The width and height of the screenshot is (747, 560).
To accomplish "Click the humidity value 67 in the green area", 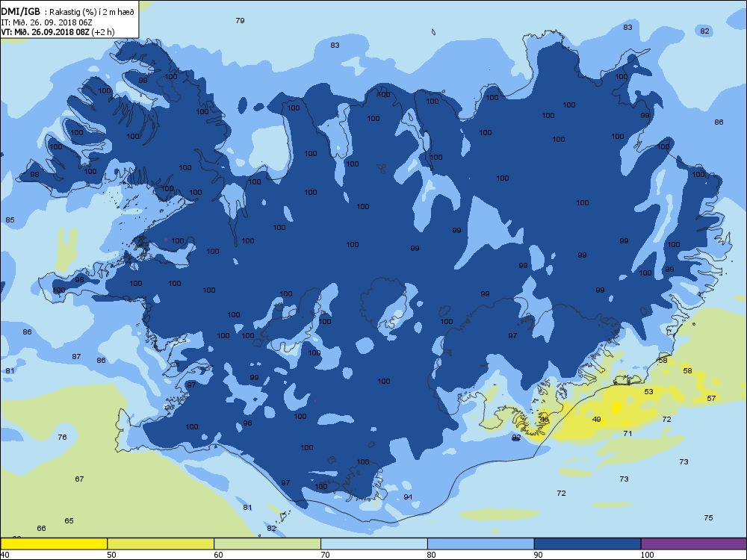I will point(80,479).
